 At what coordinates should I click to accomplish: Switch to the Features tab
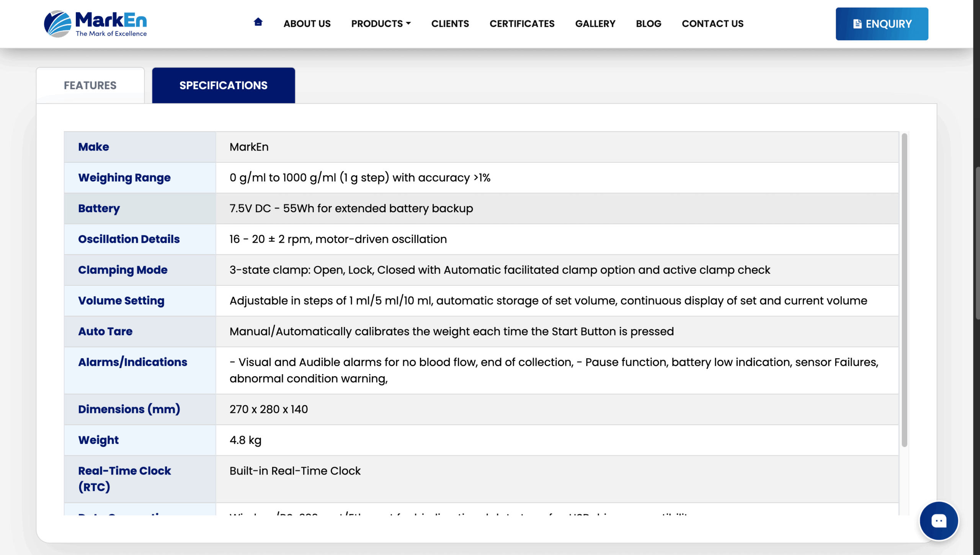tap(90, 85)
